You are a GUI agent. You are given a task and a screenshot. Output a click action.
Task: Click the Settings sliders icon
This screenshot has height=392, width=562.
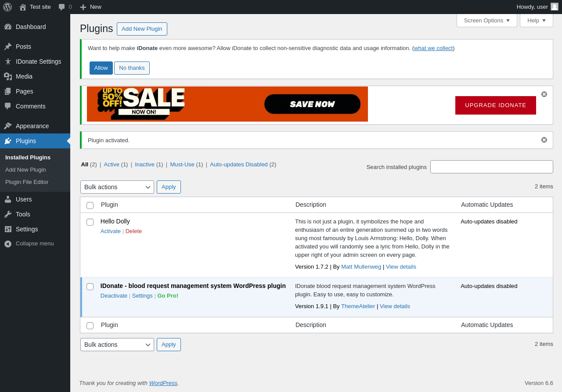(x=8, y=229)
